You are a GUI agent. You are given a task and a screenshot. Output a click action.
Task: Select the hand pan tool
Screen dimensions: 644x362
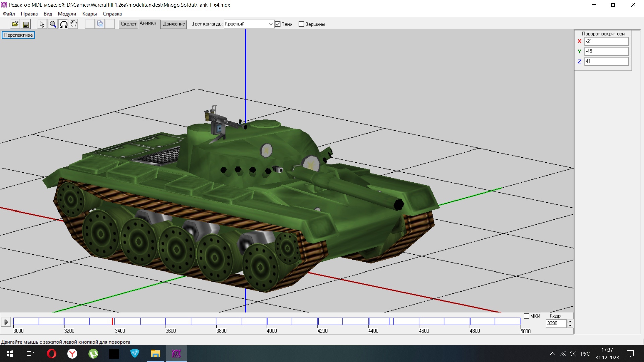pyautogui.click(x=73, y=24)
